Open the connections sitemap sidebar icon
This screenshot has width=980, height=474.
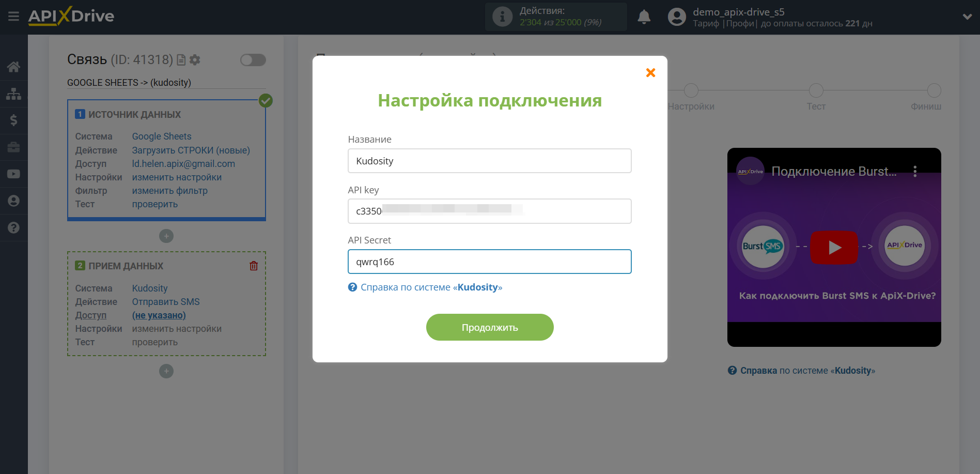coord(13,94)
